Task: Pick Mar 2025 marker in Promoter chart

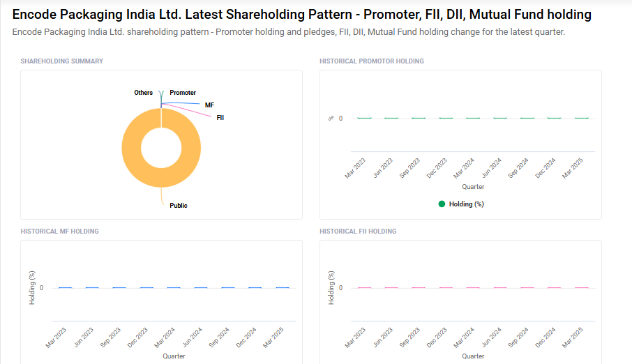Action: pos(582,118)
